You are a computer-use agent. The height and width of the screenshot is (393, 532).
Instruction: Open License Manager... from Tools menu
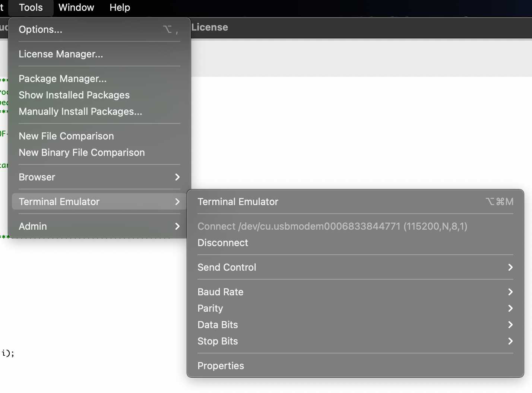coord(99,54)
